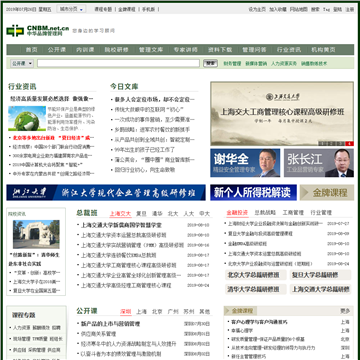Click 设为主页 in the top bar
The width and height of the screenshot is (360, 360).
tap(257, 9)
